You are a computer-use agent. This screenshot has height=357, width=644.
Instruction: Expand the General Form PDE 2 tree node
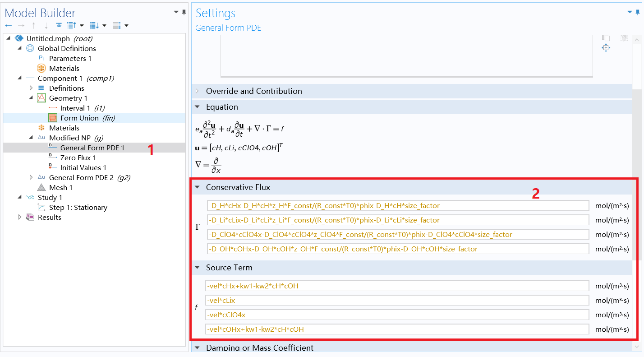point(31,177)
